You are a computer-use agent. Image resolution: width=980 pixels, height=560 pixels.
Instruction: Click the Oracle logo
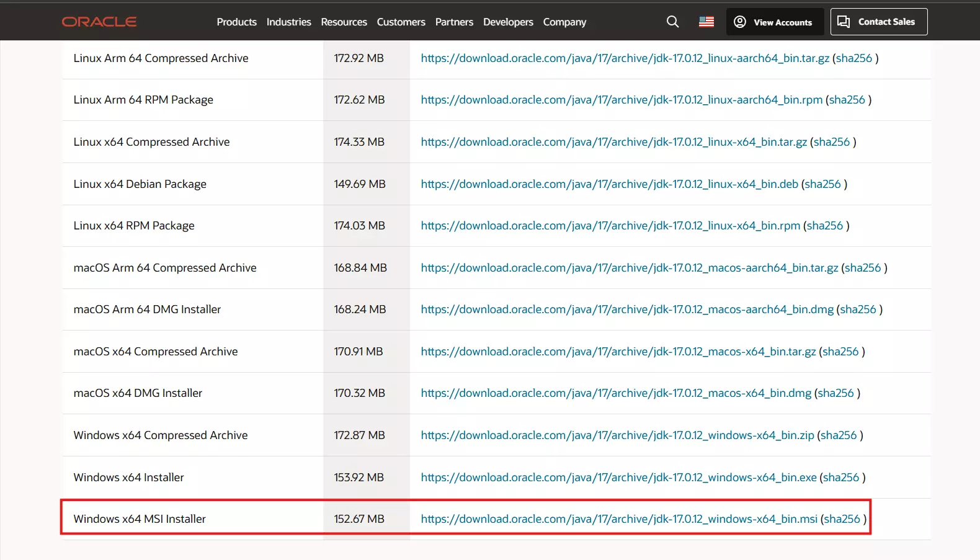pos(99,22)
